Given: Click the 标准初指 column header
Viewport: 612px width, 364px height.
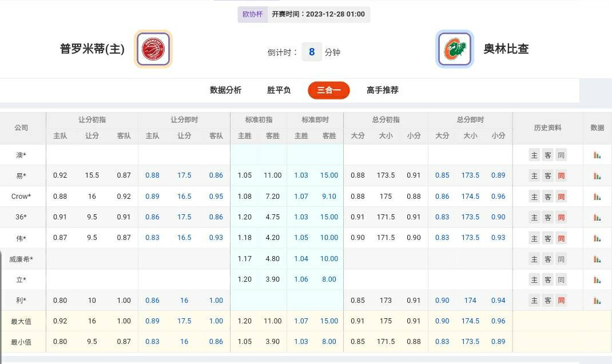Looking at the screenshot, I should [259, 120].
